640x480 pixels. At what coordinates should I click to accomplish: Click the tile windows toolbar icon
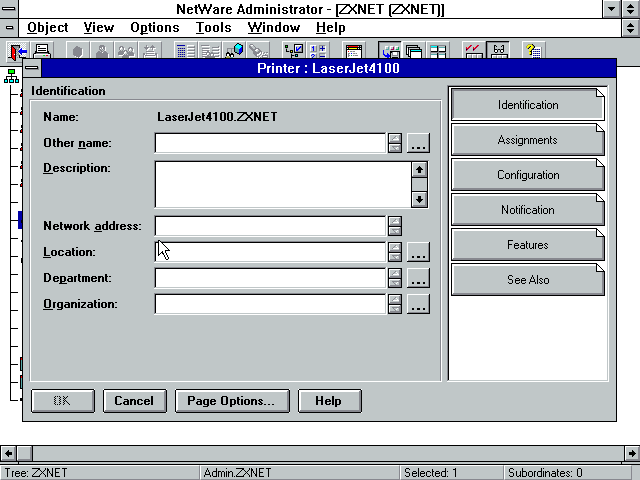click(x=438, y=51)
